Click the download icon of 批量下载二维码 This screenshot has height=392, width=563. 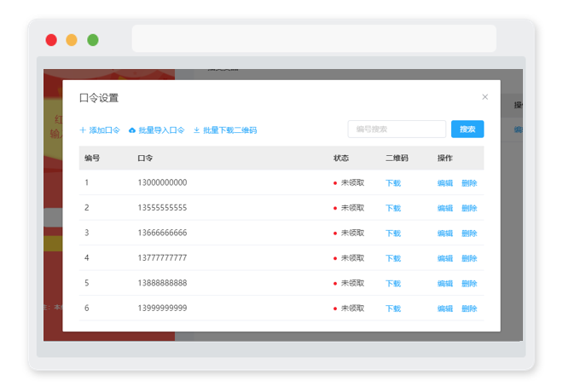(x=196, y=130)
